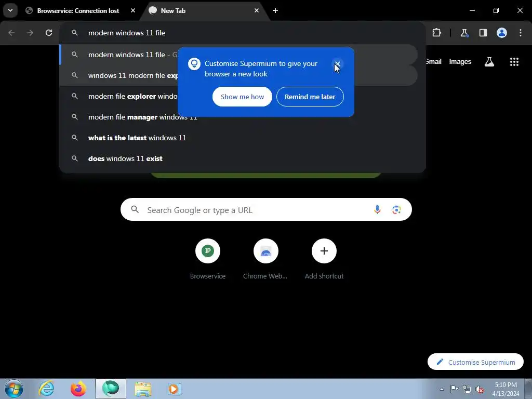This screenshot has height=399, width=532.
Task: Open the network tray icon
Action: coord(467,389)
